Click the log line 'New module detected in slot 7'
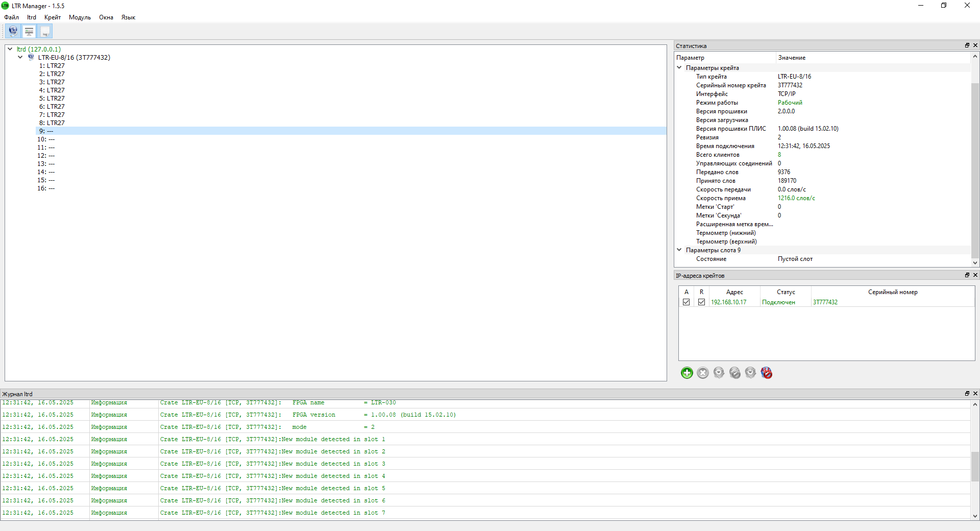This screenshot has height=531, width=980. (x=485, y=513)
